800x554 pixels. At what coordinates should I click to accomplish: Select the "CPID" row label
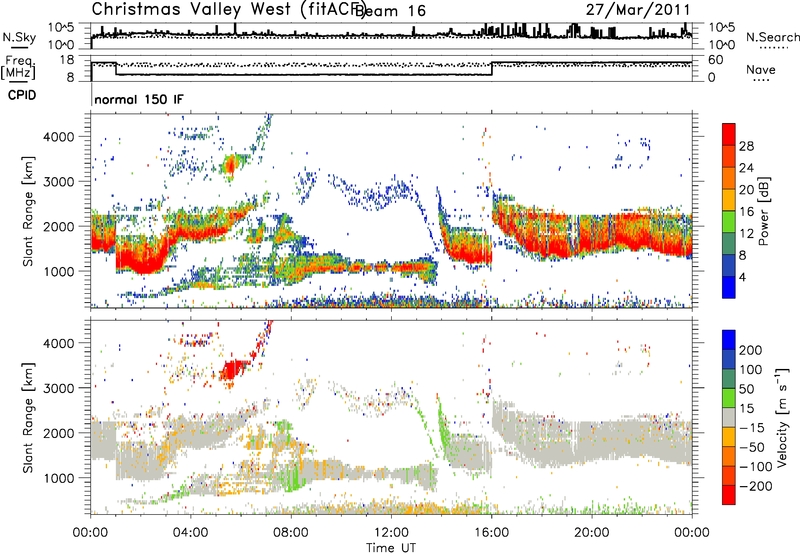coord(22,95)
